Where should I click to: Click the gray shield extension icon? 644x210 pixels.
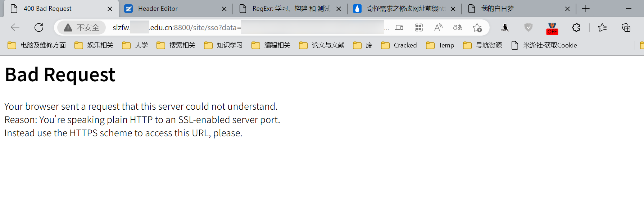[528, 28]
